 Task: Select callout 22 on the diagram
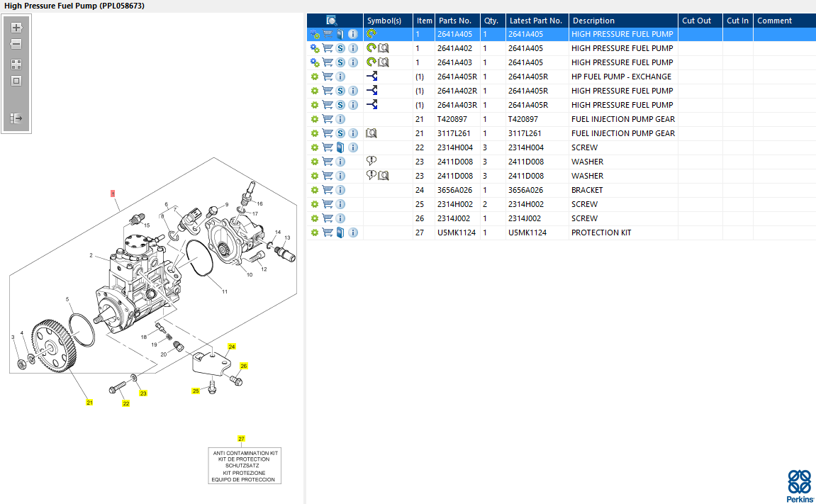pyautogui.click(x=126, y=403)
